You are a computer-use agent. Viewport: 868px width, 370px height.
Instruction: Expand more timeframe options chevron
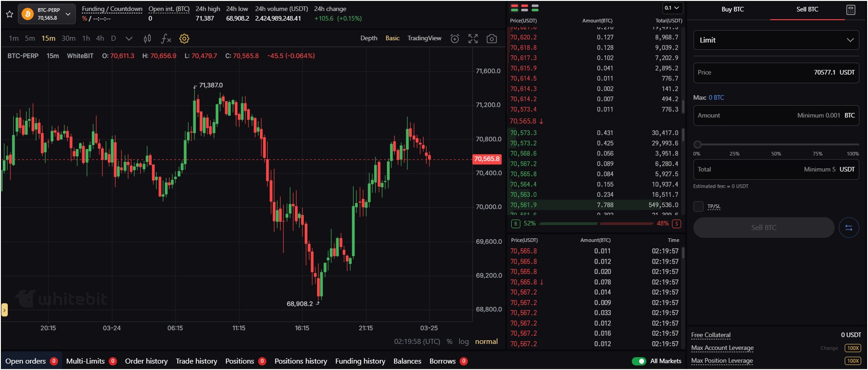(129, 38)
